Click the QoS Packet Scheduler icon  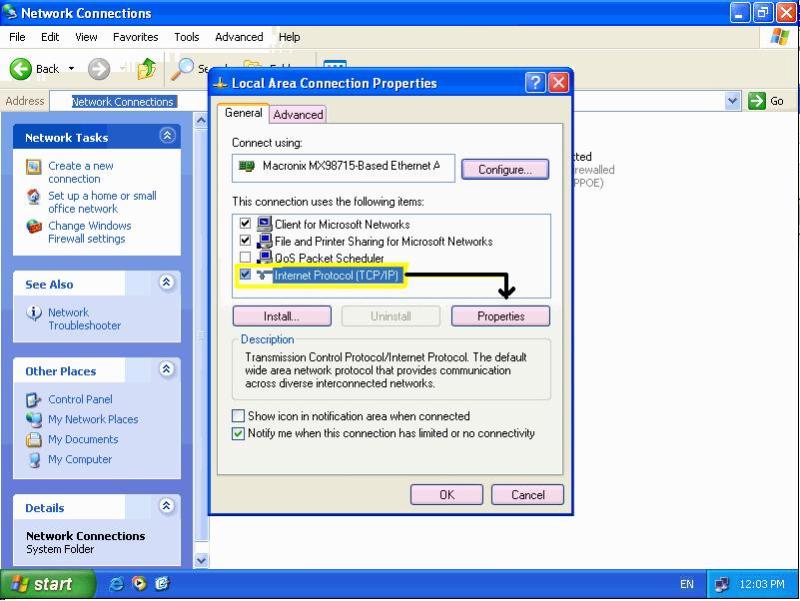tap(264, 258)
